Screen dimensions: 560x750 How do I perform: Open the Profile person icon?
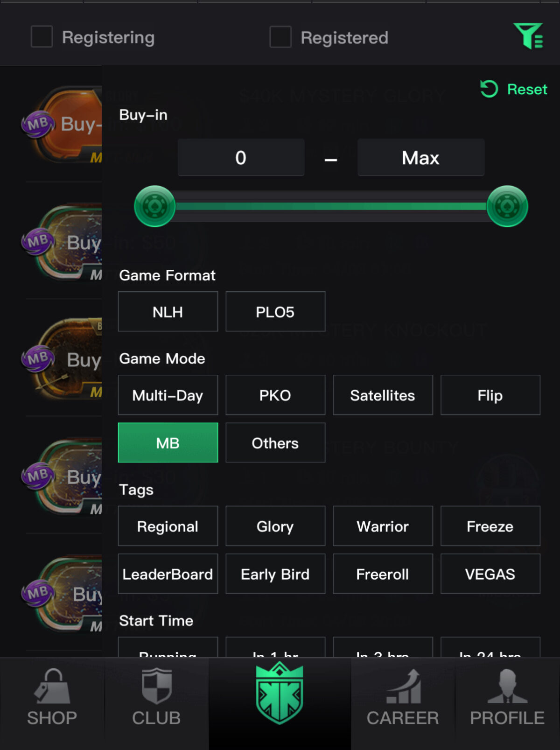[507, 686]
